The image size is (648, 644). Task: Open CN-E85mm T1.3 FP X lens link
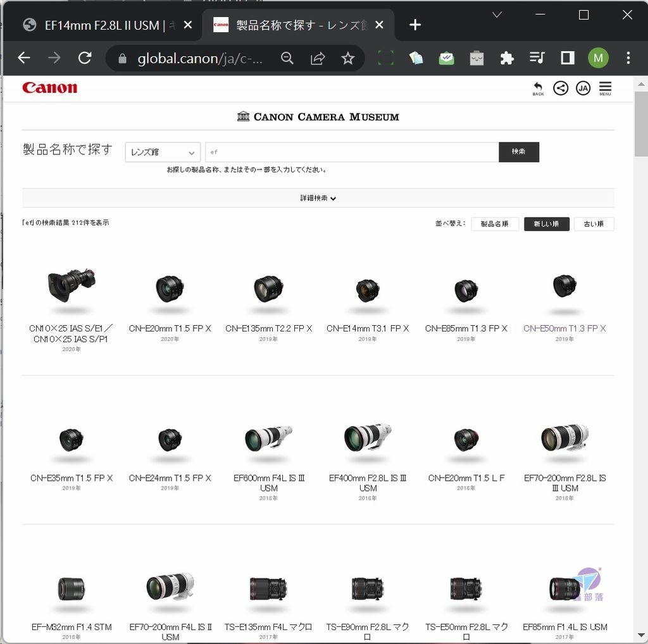click(466, 329)
